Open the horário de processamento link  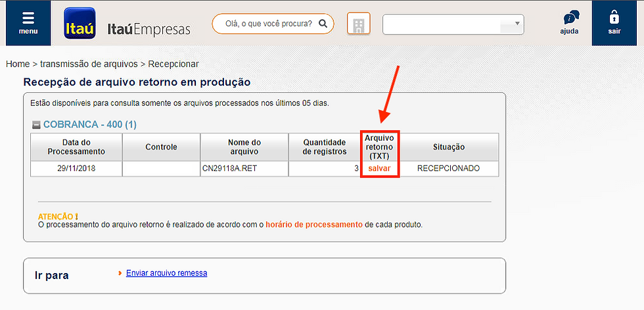point(314,225)
